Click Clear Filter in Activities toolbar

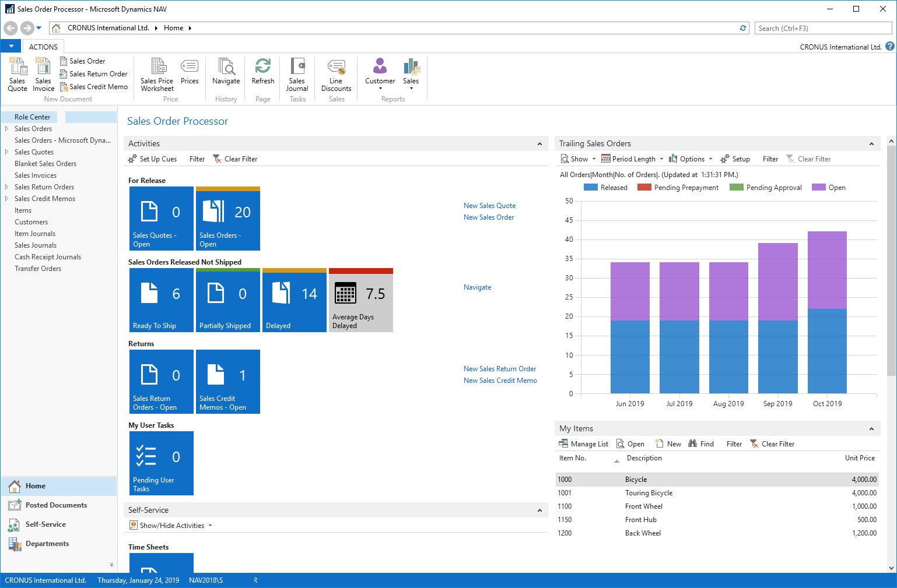[x=235, y=159]
